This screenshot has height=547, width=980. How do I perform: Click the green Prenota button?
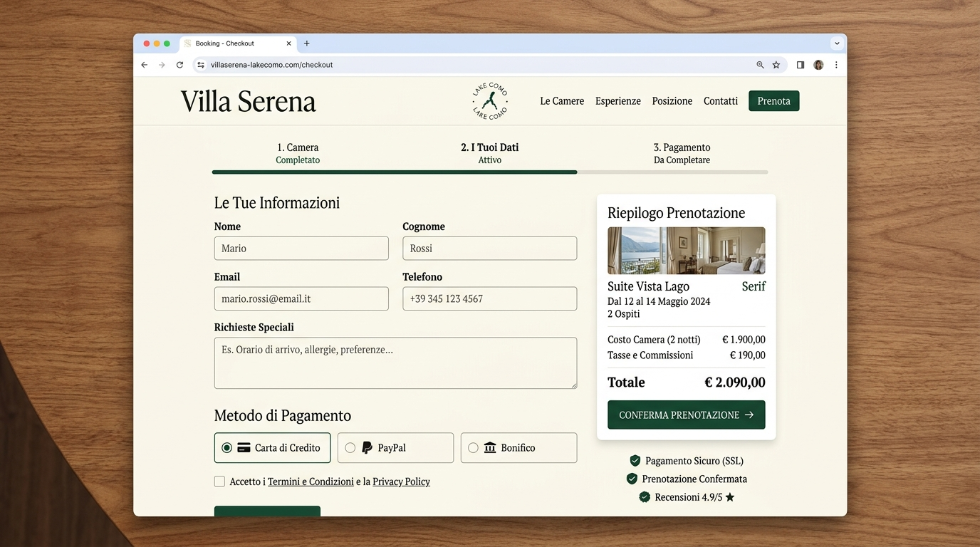[774, 101]
